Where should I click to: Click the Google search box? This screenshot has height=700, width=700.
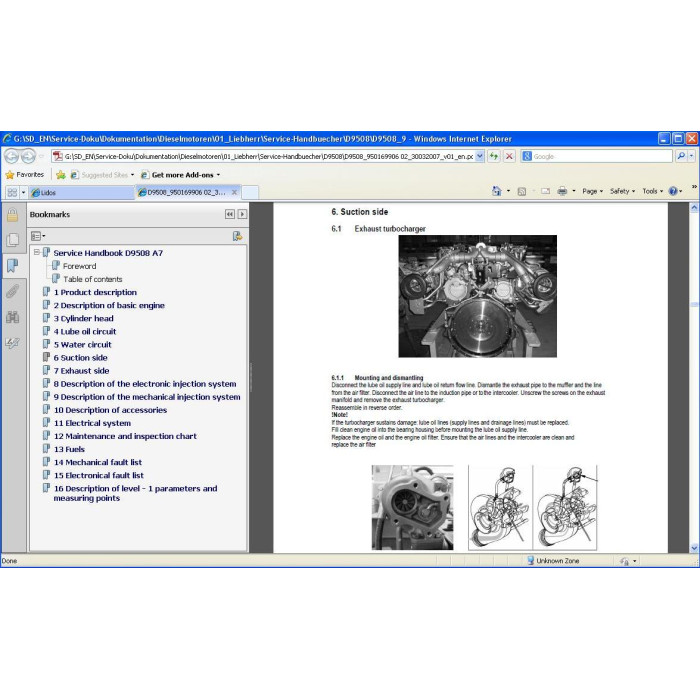pos(596,156)
